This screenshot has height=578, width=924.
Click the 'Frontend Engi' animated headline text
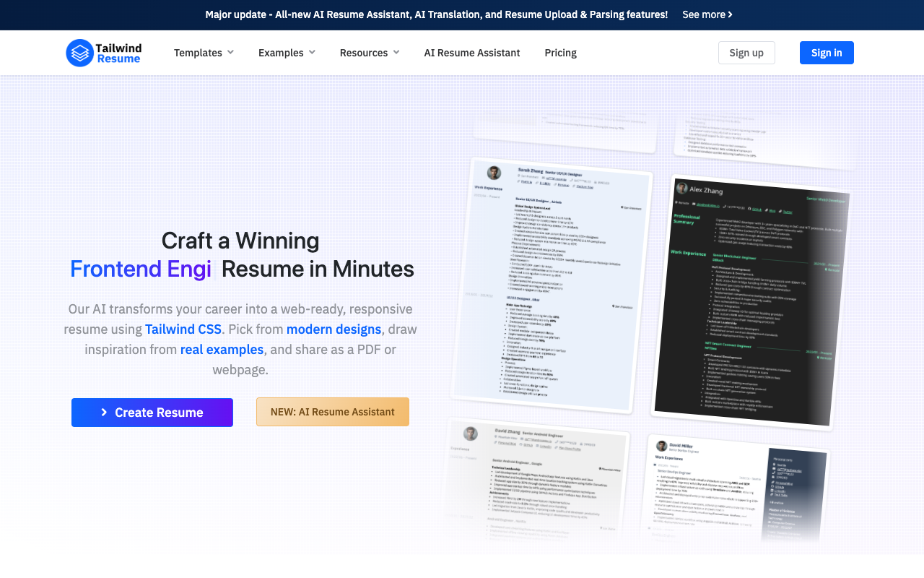[141, 269]
